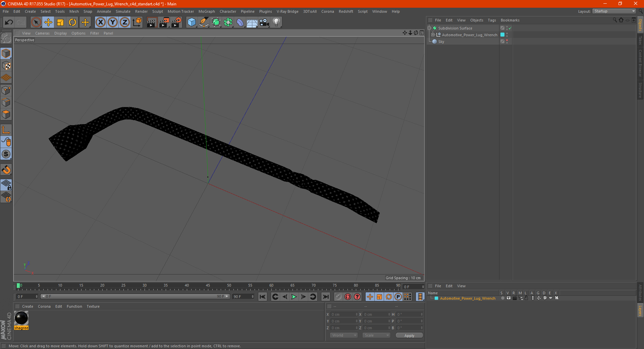Open the World coordinate dropdown
Viewport: 644px width, 349px height.
coord(344,335)
